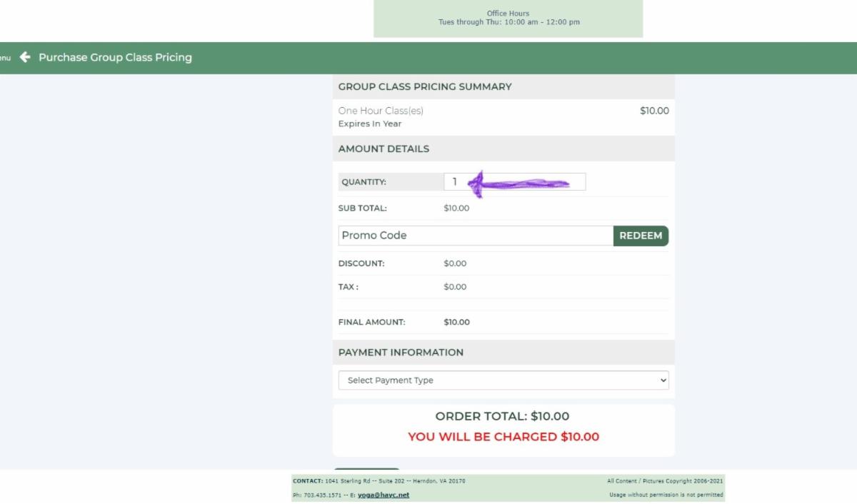Click into the Promo Code field

coord(475,236)
